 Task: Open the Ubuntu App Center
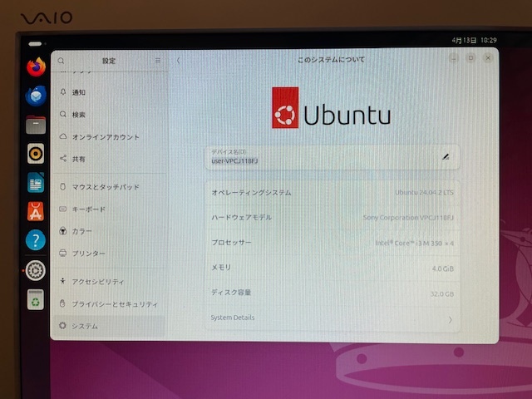(36, 211)
